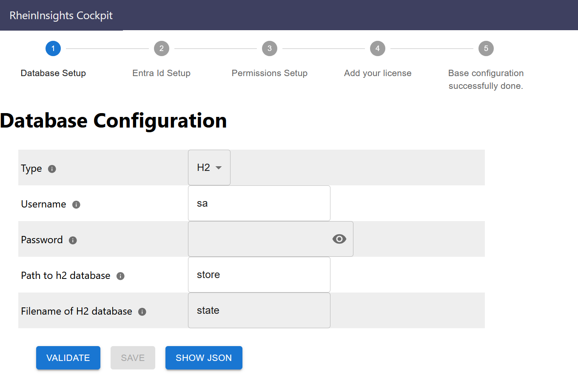Click the 'Base configuration successfully done.' label
Image resolution: width=578 pixels, height=392 pixels.
486,80
